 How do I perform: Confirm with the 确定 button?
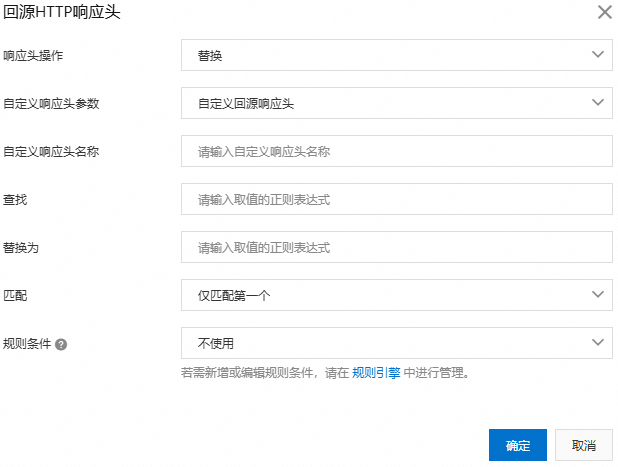coord(517,445)
